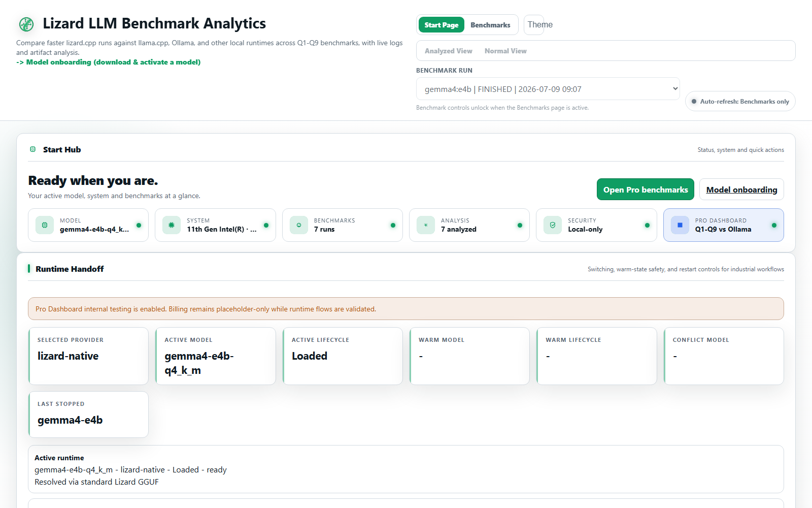
Task: Open the Model gemma4-e4b-q4_k status card
Action: (x=88, y=225)
